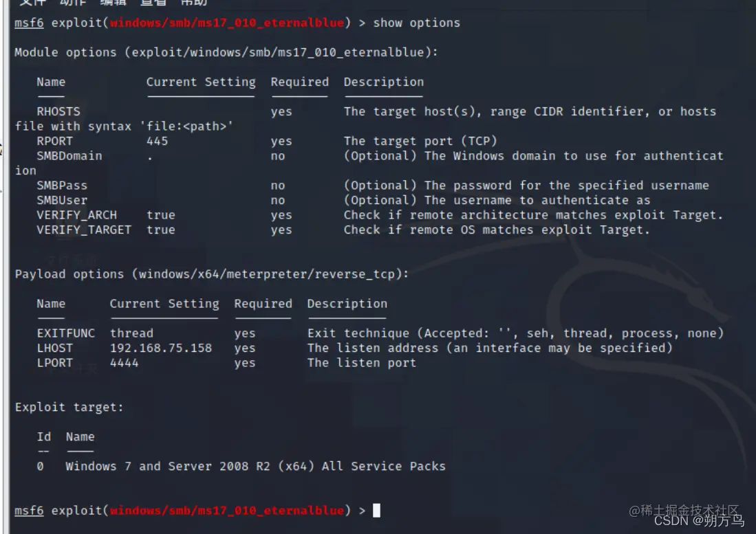Image resolution: width=756 pixels, height=534 pixels.
Task: Select the SMBDomain option name
Action: [x=69, y=155]
